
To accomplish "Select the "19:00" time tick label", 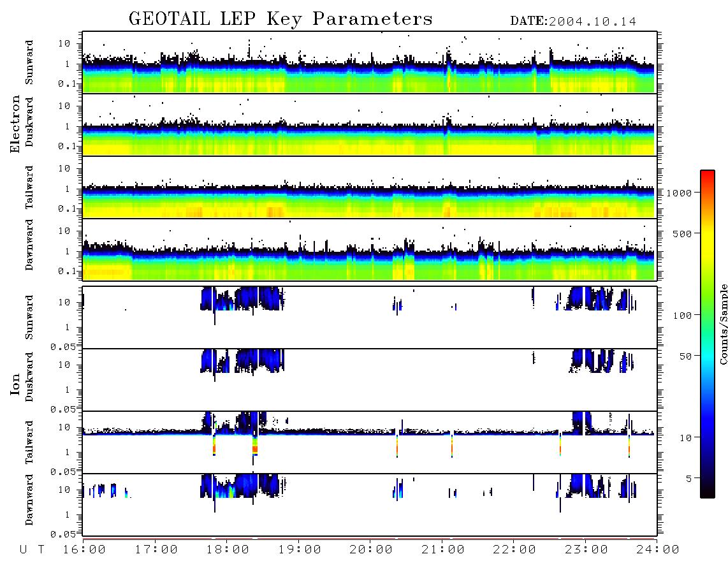I will 300,550.
